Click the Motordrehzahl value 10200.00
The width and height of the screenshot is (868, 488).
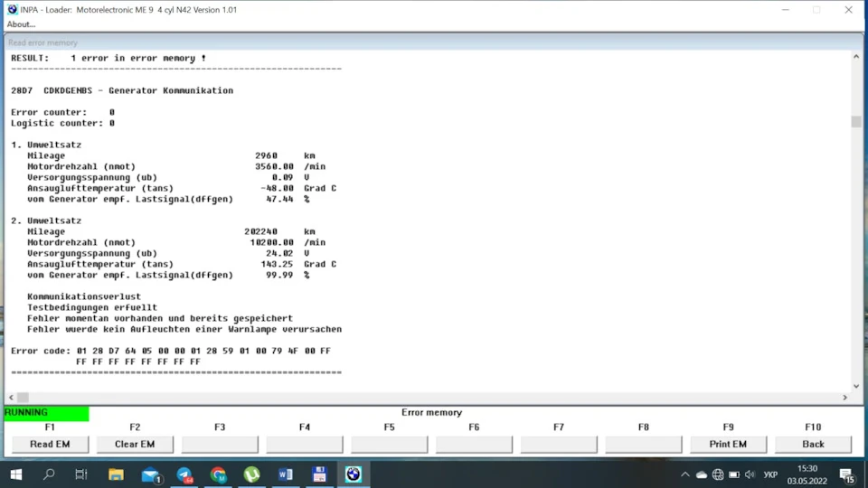pyautogui.click(x=272, y=242)
